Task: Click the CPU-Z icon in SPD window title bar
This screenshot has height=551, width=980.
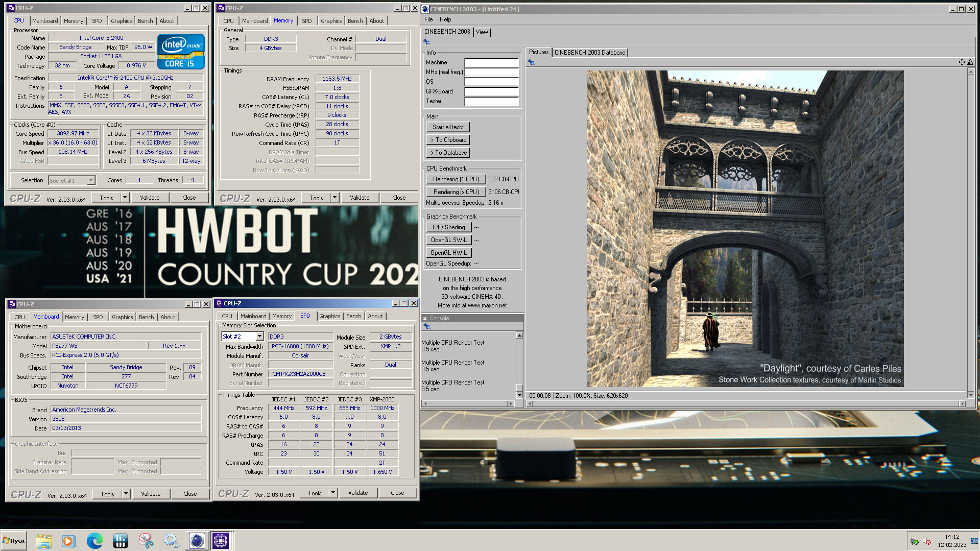Action: (x=219, y=303)
